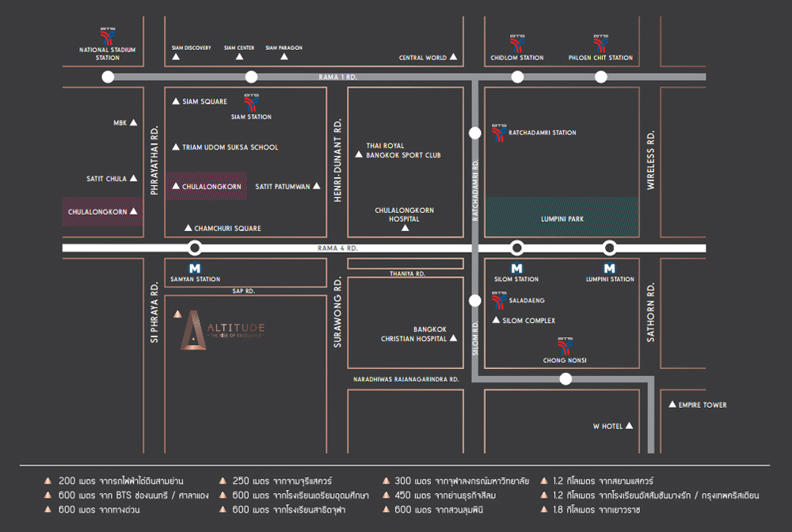Select the green Lumpini Park area
This screenshot has width=792, height=532.
click(x=561, y=215)
